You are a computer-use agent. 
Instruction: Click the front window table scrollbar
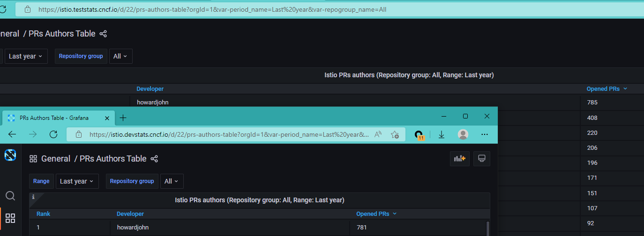pos(488,229)
